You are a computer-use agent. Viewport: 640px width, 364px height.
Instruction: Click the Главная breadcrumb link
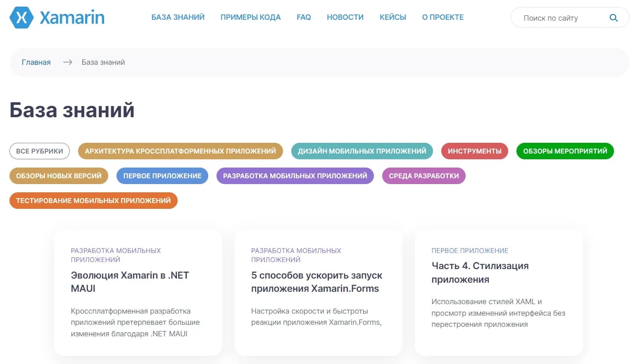click(x=36, y=62)
